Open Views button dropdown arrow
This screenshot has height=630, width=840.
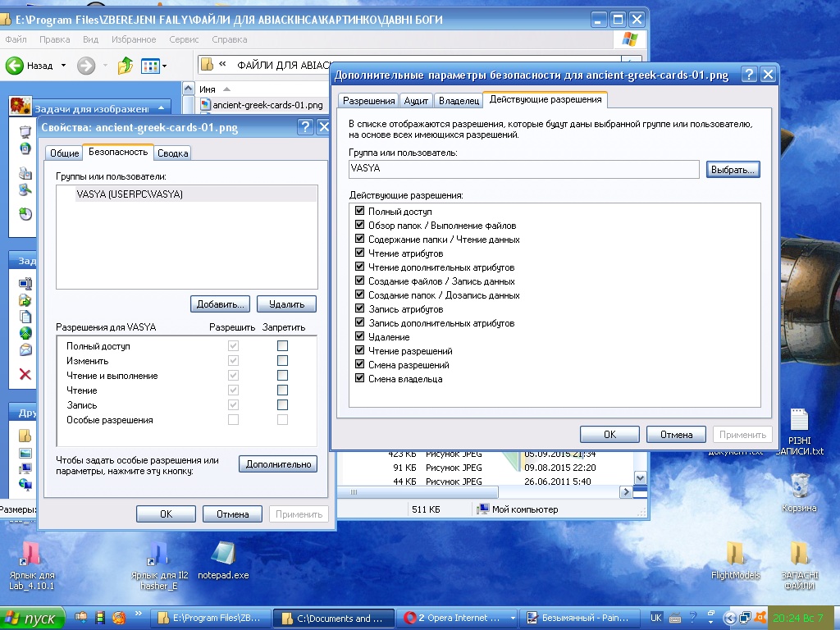tap(164, 66)
